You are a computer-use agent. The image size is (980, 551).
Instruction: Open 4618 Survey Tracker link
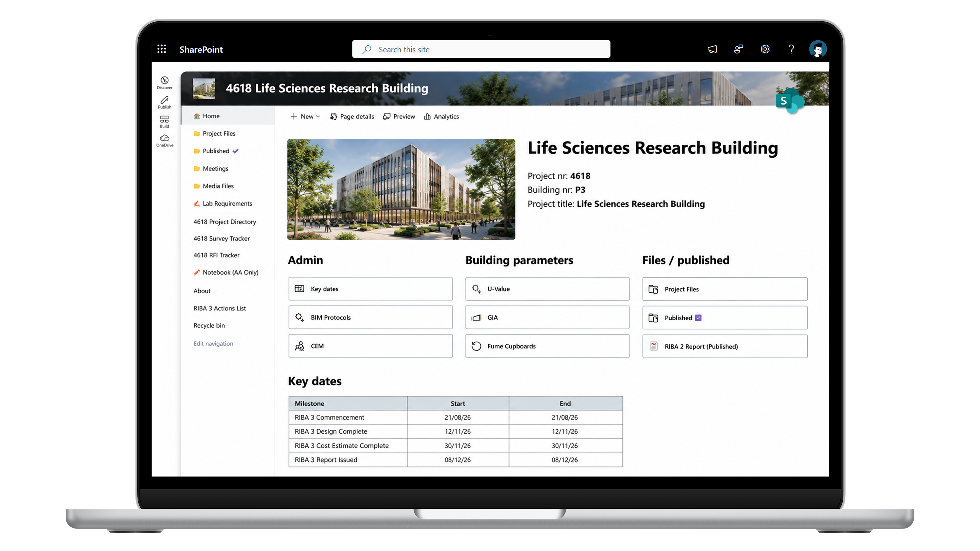[x=222, y=239]
